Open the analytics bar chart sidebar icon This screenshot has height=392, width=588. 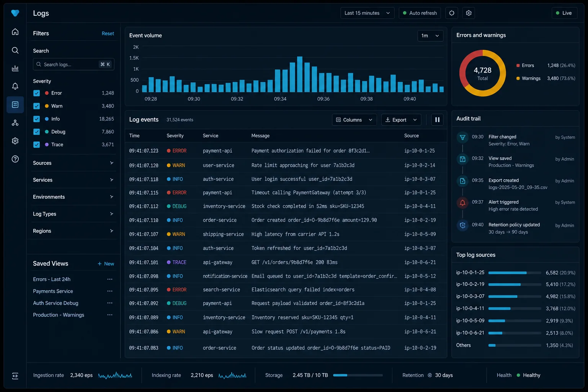pyautogui.click(x=15, y=68)
